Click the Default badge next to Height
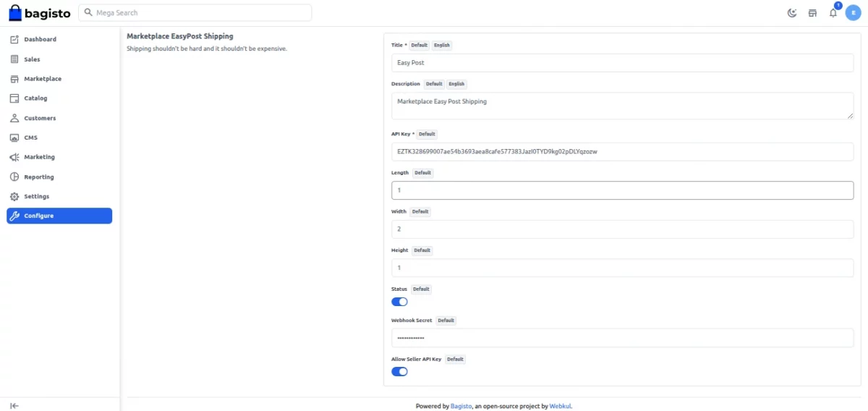This screenshot has height=411, width=868. (x=422, y=250)
